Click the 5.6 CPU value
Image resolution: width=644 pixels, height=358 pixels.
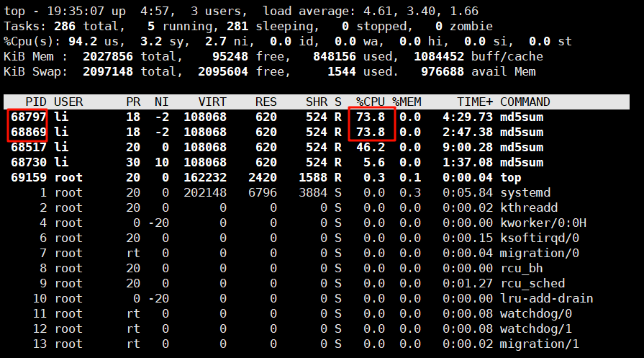pos(374,162)
